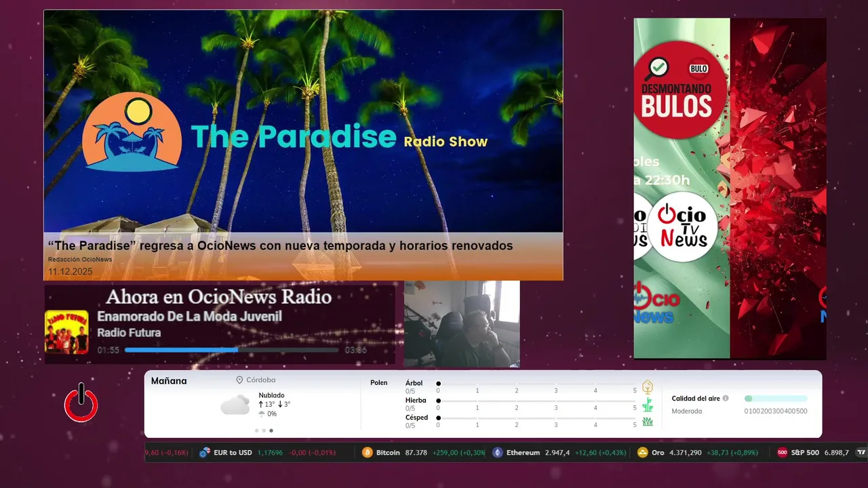Screen dimensions: 868x488
Task: Click the date 11.12.2025
Action: [x=70, y=272]
